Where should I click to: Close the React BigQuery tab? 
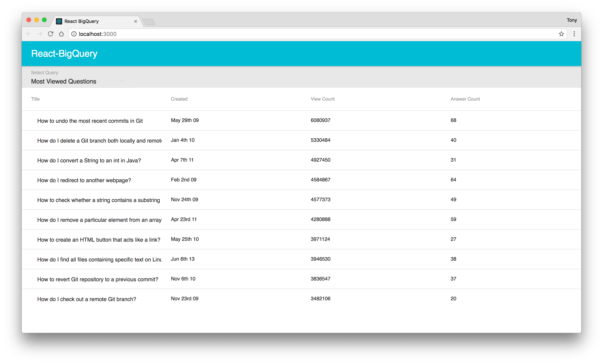[135, 21]
